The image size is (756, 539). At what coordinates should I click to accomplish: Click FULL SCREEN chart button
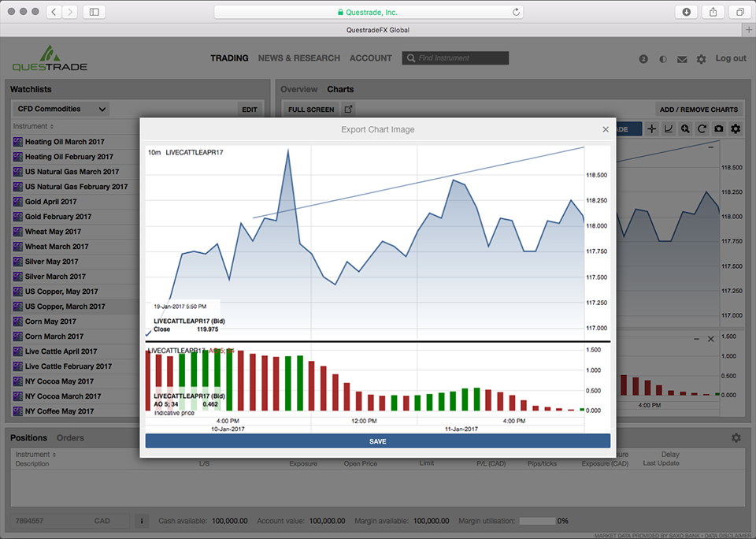click(x=311, y=110)
